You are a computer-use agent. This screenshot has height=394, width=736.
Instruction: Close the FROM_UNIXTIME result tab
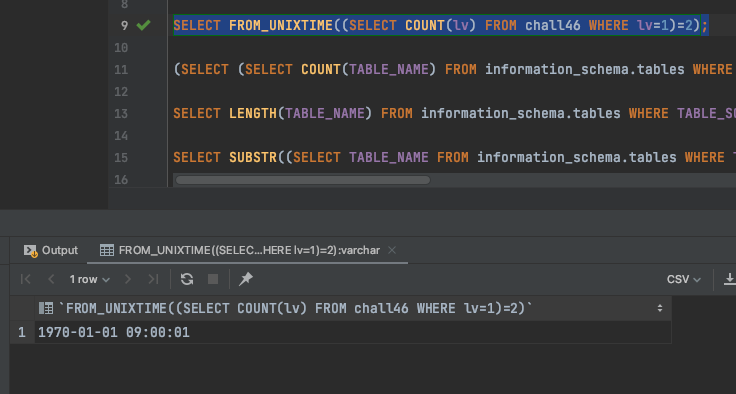[x=392, y=250]
